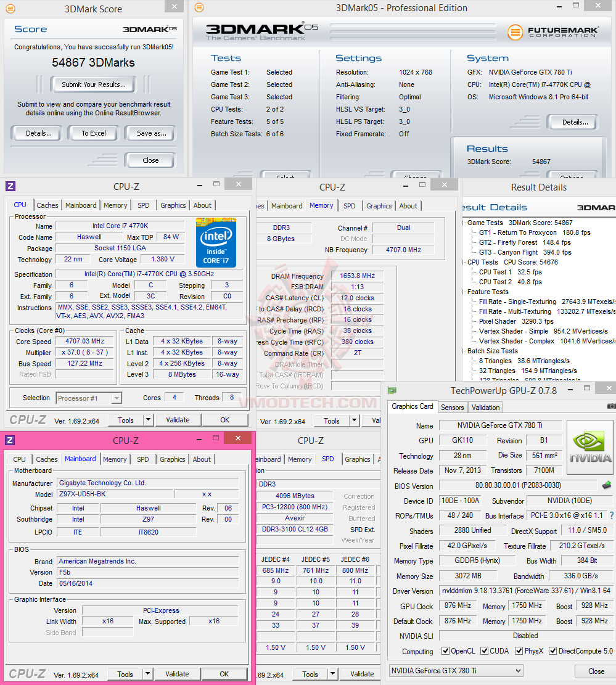Open the Processor #1 selection dropdown

(116, 398)
